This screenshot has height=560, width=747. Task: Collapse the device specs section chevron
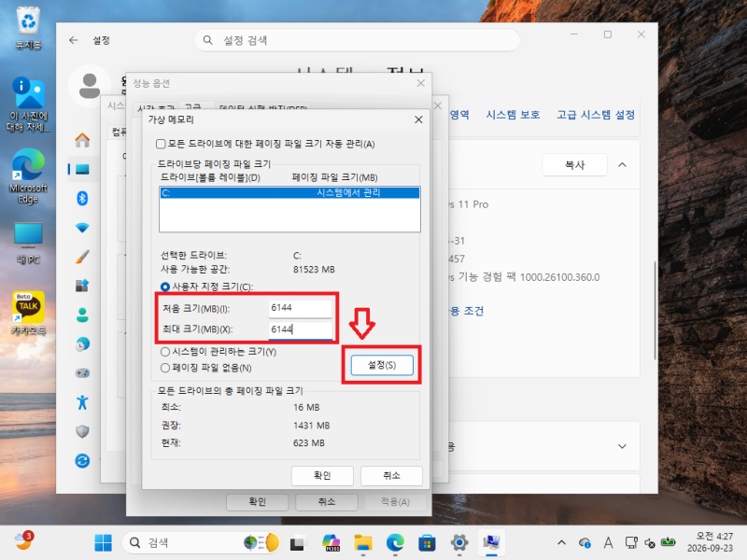[x=622, y=165]
